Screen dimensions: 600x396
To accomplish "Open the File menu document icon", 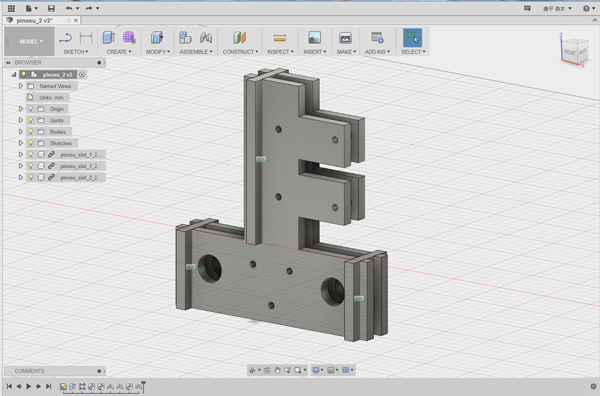I will (29, 8).
